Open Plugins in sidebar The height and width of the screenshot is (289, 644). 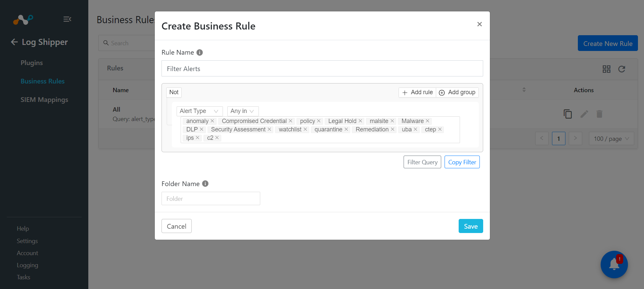point(32,63)
